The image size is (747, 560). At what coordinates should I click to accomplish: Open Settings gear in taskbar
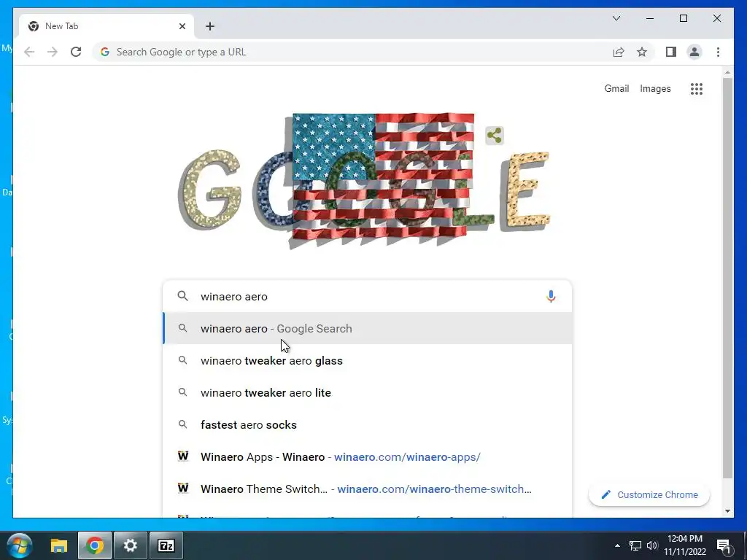coord(131,545)
